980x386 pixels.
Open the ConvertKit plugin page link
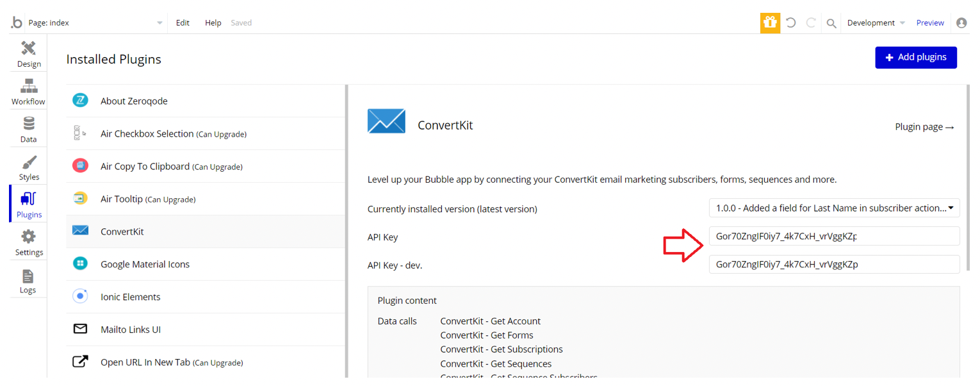[924, 126]
